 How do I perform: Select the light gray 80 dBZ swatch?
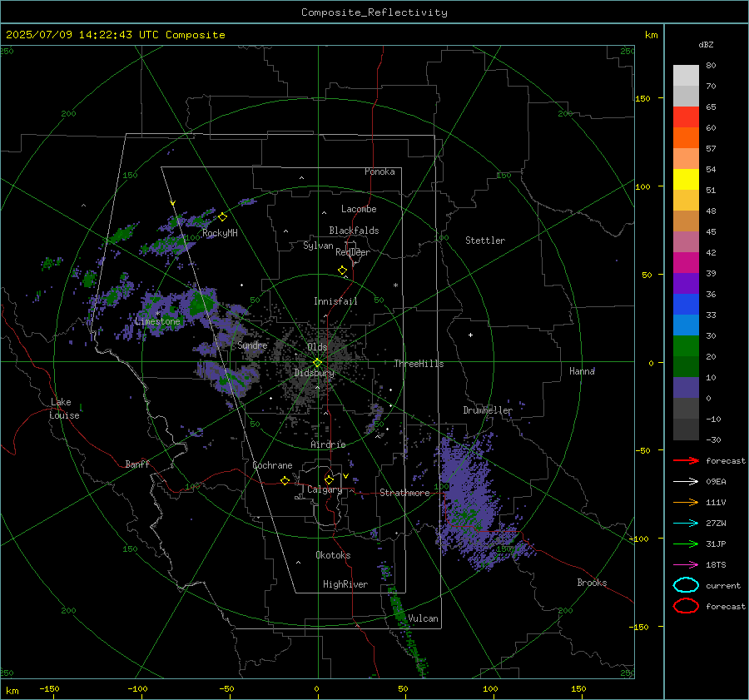686,76
